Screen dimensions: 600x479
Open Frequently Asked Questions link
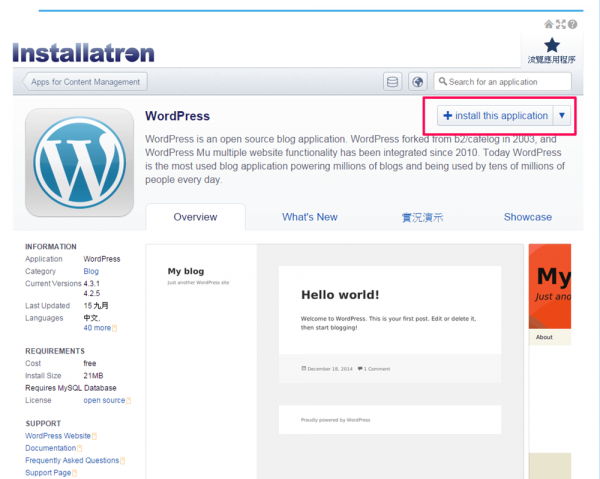(x=72, y=460)
